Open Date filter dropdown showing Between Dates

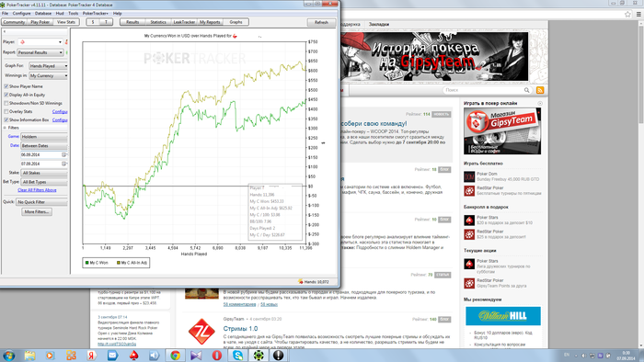tap(44, 145)
